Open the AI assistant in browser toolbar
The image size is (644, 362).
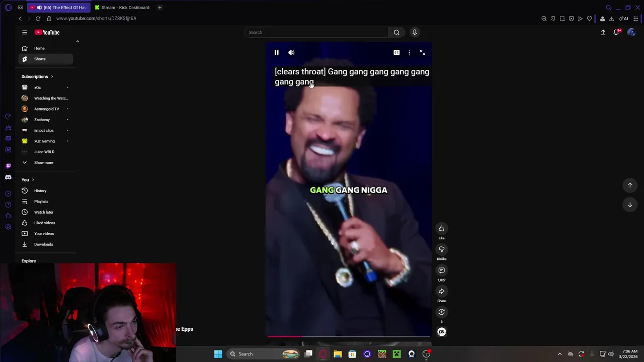[x=624, y=19]
